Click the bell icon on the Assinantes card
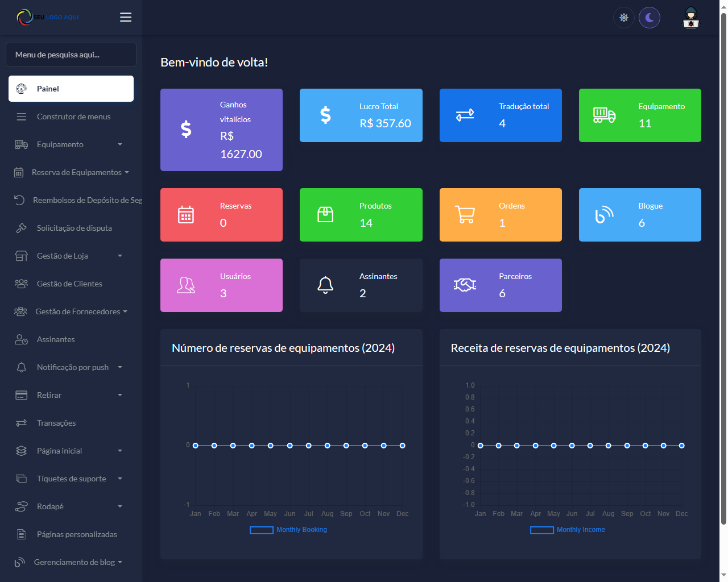Image resolution: width=728 pixels, height=582 pixels. (325, 285)
